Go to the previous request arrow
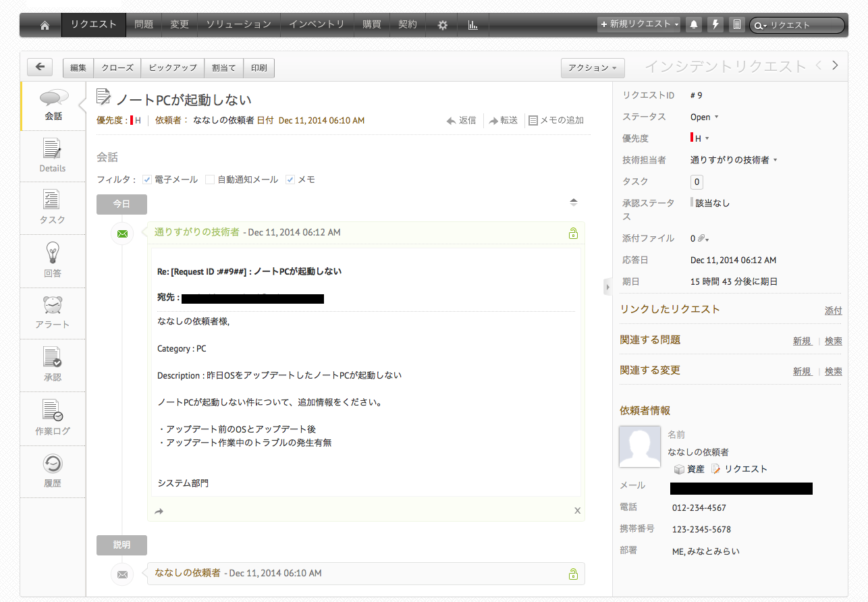868x602 pixels. pos(818,65)
